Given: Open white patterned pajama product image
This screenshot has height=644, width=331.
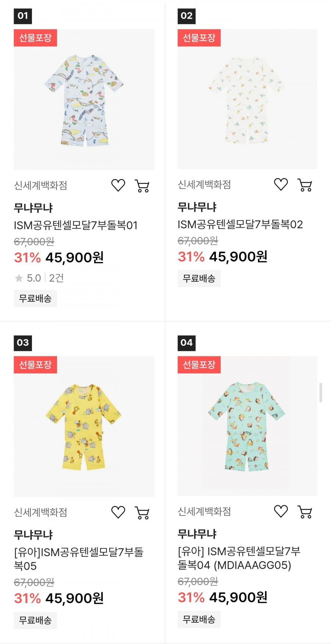Looking at the screenshot, I should pyautogui.click(x=247, y=99).
